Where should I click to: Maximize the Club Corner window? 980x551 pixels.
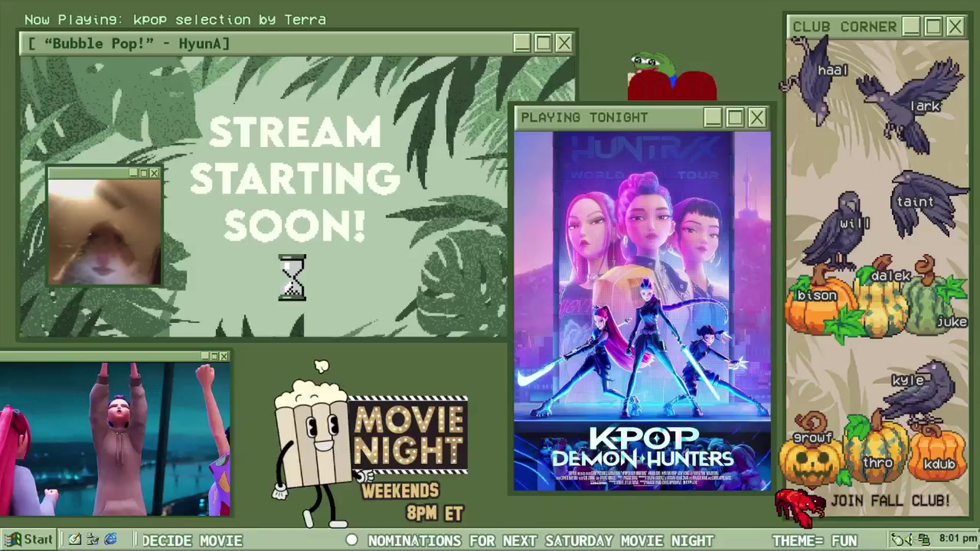[x=934, y=26]
